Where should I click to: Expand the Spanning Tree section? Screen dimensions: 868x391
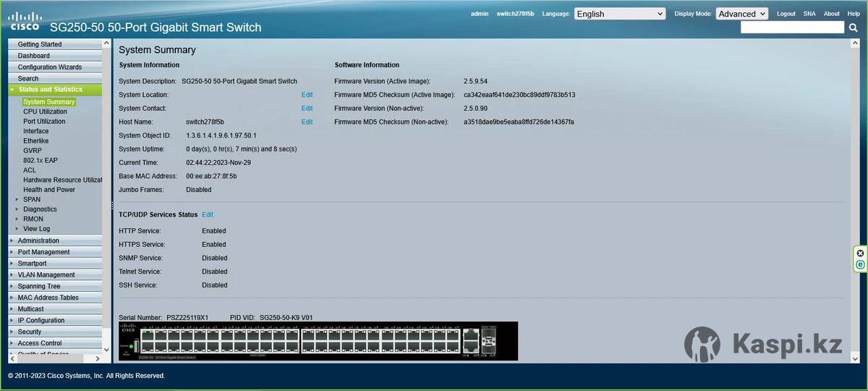click(55, 286)
